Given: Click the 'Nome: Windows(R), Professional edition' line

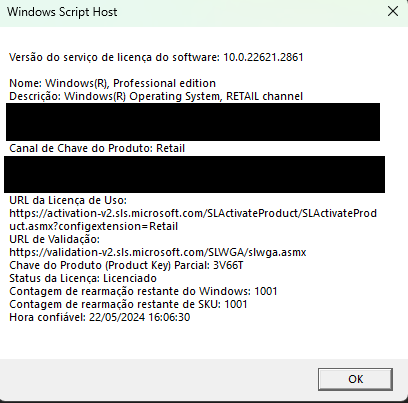Looking at the screenshot, I should (112, 83).
